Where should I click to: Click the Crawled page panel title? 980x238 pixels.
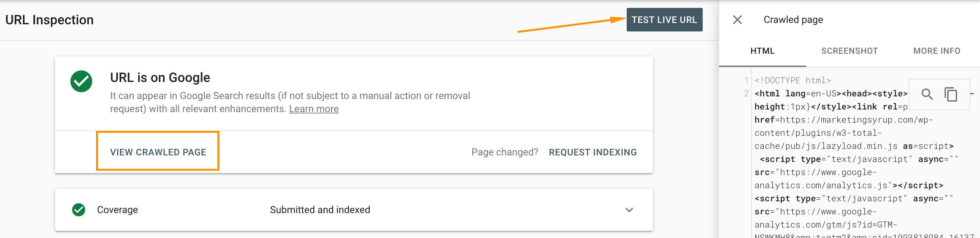(x=793, y=19)
